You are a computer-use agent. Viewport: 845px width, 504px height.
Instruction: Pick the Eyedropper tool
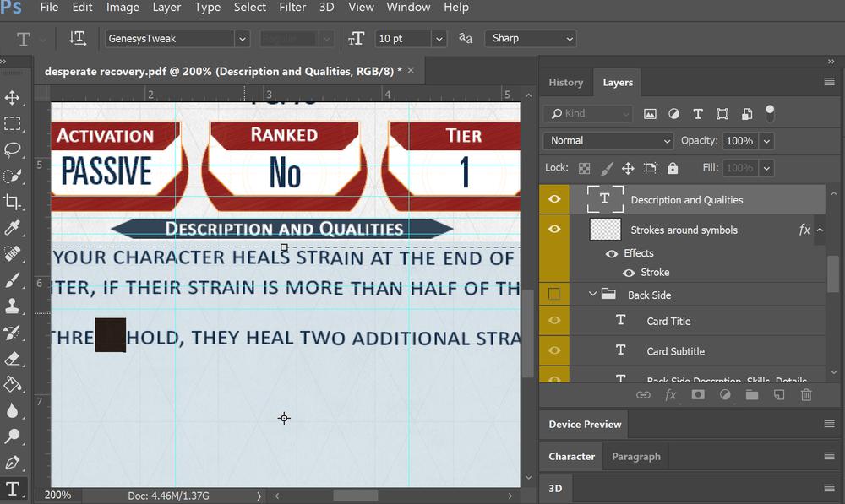click(12, 227)
